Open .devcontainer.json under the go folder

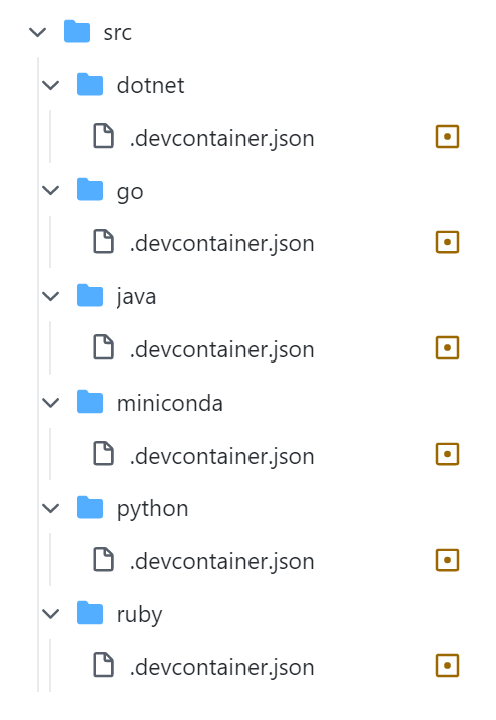click(x=222, y=243)
